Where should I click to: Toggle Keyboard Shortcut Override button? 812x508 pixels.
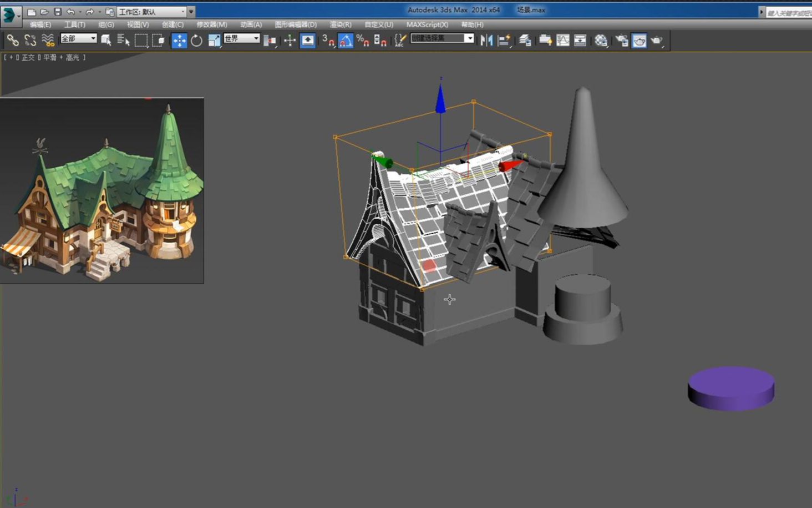(308, 40)
